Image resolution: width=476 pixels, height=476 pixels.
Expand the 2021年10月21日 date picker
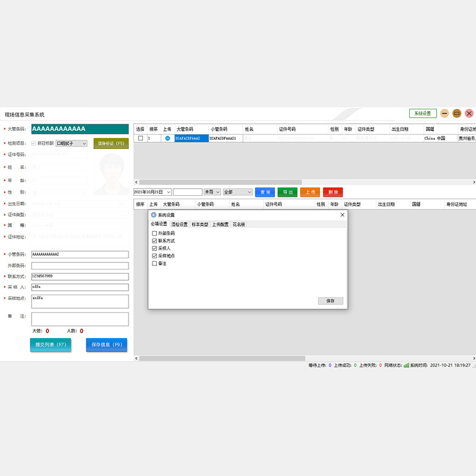pyautogui.click(x=168, y=192)
